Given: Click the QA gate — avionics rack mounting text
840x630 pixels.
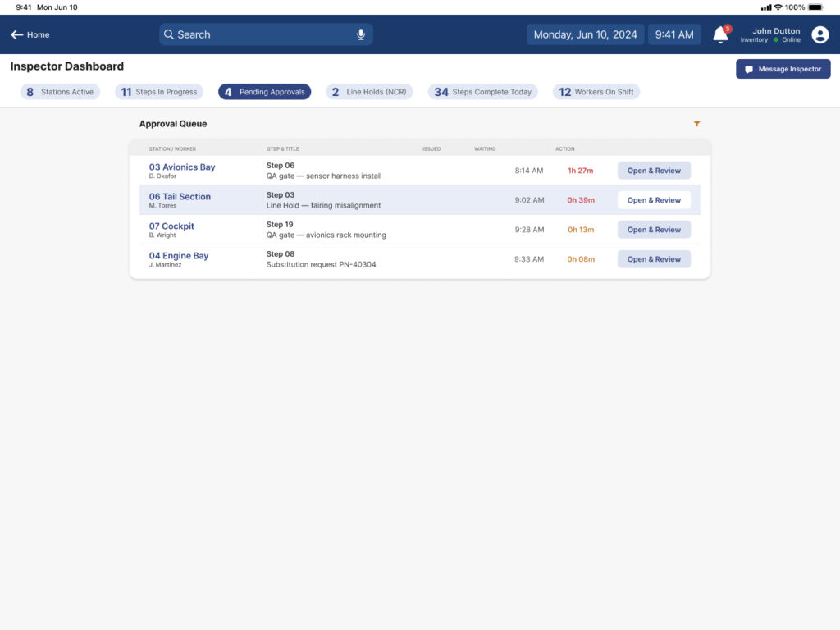Looking at the screenshot, I should 326,235.
